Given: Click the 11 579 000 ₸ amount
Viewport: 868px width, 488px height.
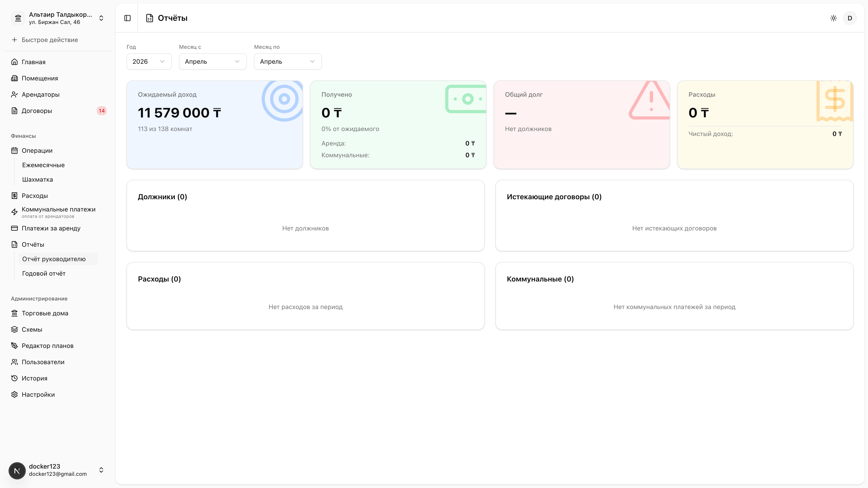Looking at the screenshot, I should [x=180, y=113].
